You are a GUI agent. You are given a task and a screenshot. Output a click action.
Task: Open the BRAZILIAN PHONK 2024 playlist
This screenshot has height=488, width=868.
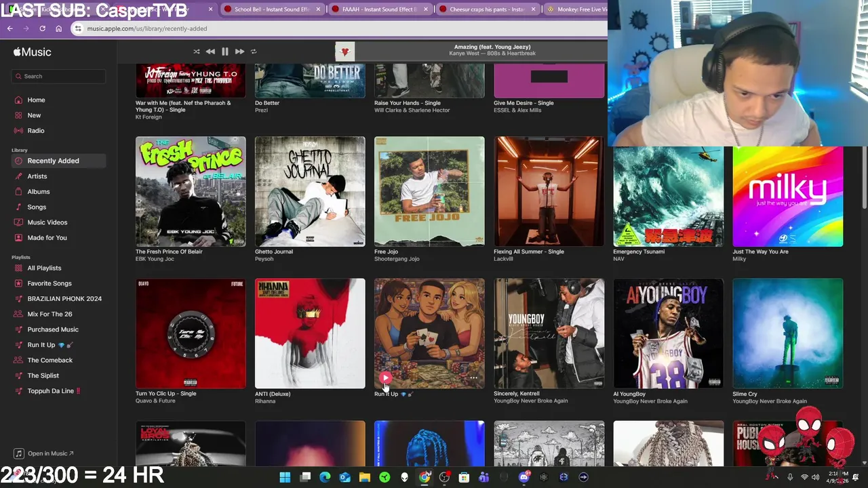[64, 298]
